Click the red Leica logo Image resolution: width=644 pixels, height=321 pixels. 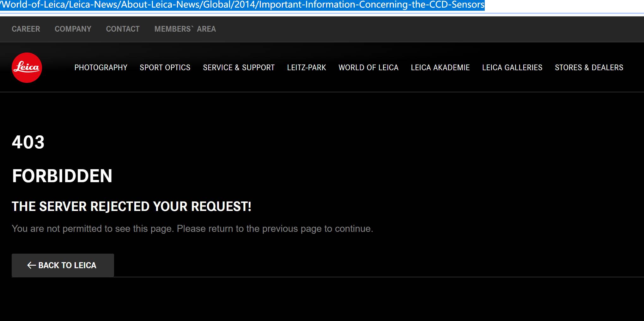(27, 68)
